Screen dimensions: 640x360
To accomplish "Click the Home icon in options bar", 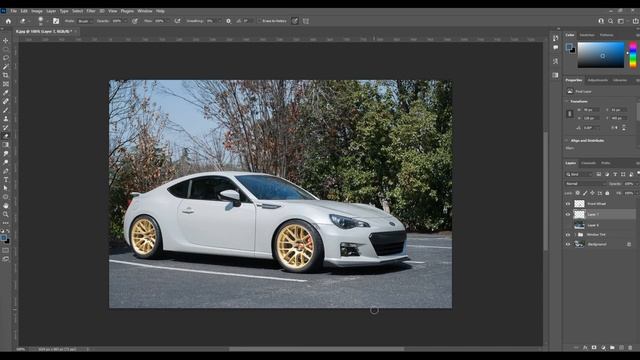I will click(8, 21).
